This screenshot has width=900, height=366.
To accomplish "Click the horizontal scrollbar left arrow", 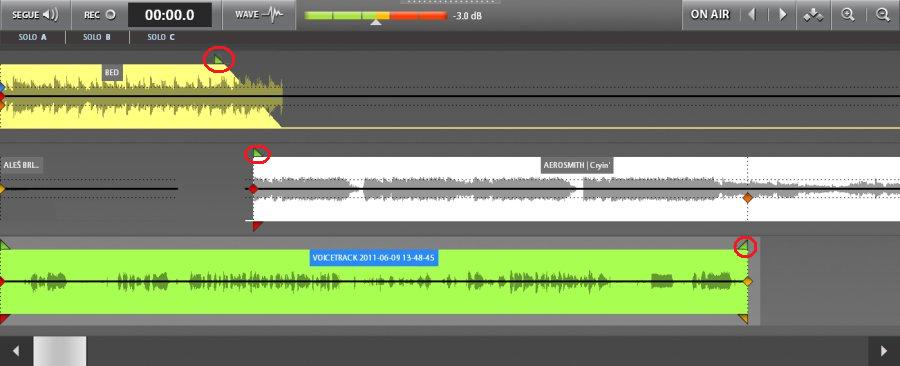I will [16, 351].
